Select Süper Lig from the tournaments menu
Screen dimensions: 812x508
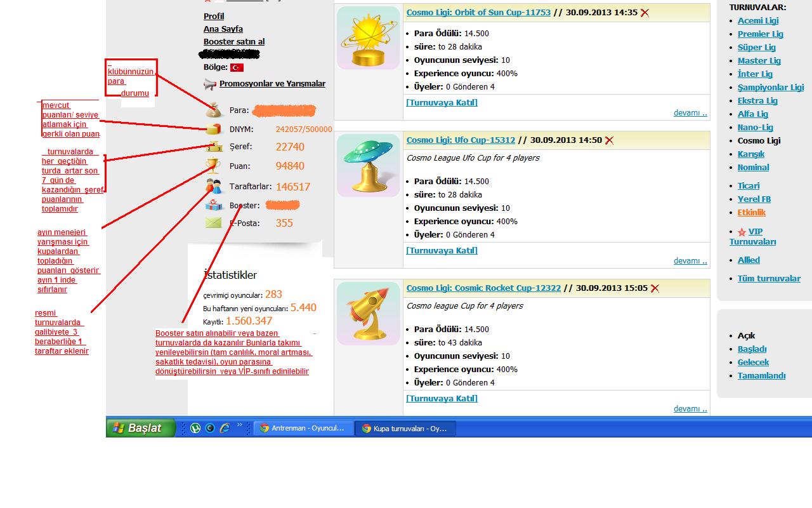coord(756,48)
